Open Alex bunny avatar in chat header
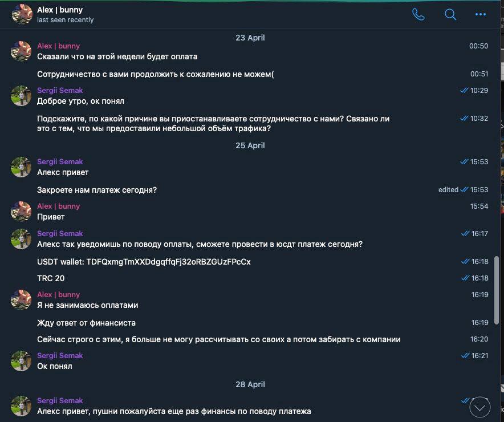The width and height of the screenshot is (504, 422). click(22, 14)
